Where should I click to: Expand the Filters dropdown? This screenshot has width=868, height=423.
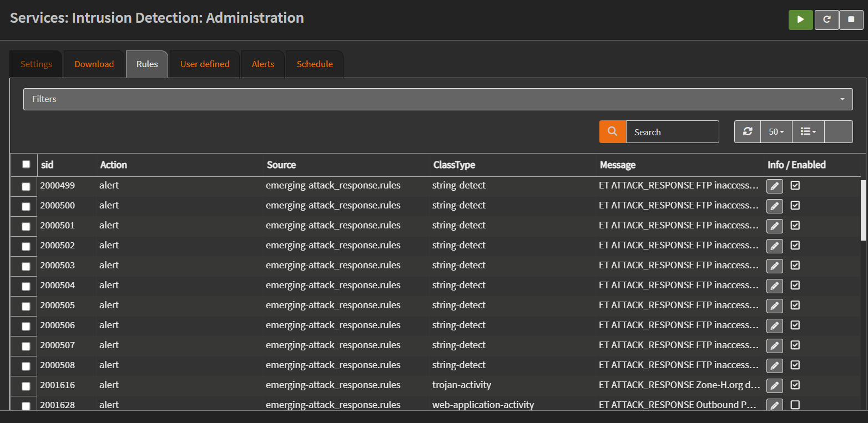(437, 99)
